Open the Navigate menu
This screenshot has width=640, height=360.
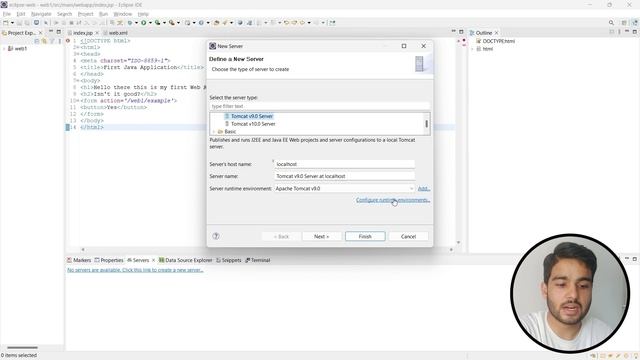click(41, 14)
